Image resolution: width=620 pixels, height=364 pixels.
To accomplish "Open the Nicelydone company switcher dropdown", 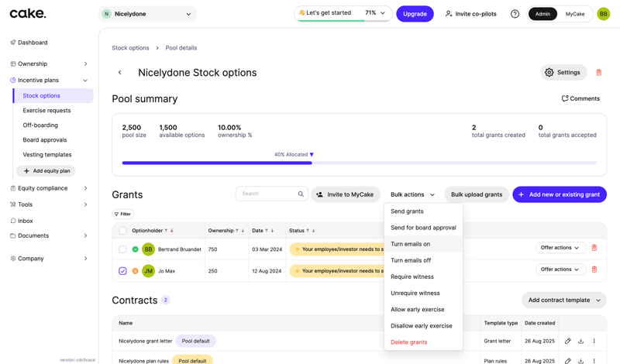I will [x=148, y=14].
